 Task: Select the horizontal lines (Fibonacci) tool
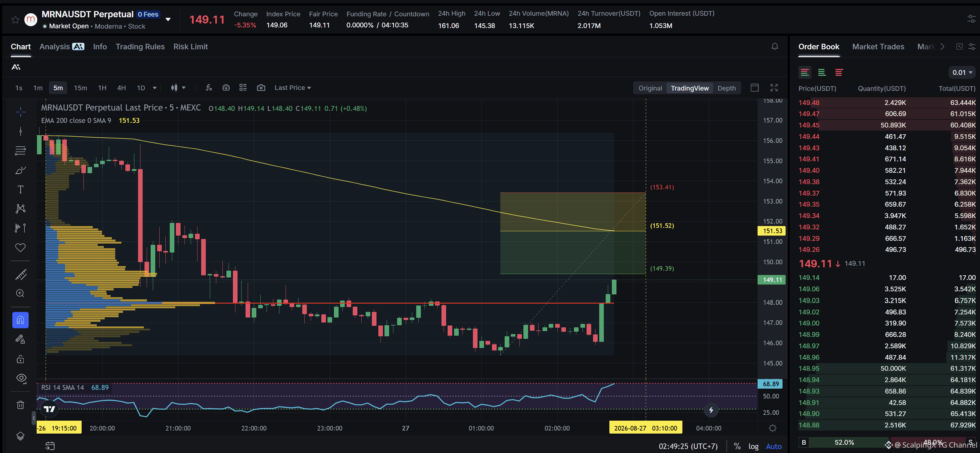(x=21, y=151)
